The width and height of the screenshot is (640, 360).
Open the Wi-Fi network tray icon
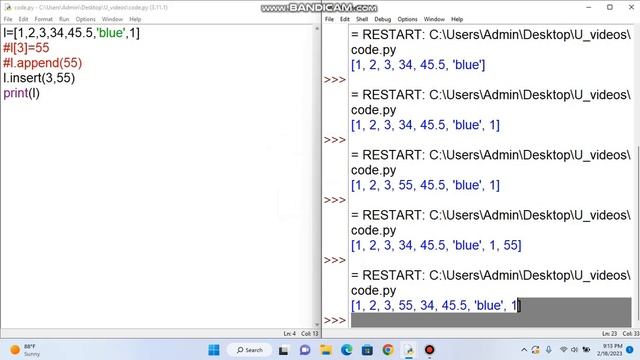564,350
